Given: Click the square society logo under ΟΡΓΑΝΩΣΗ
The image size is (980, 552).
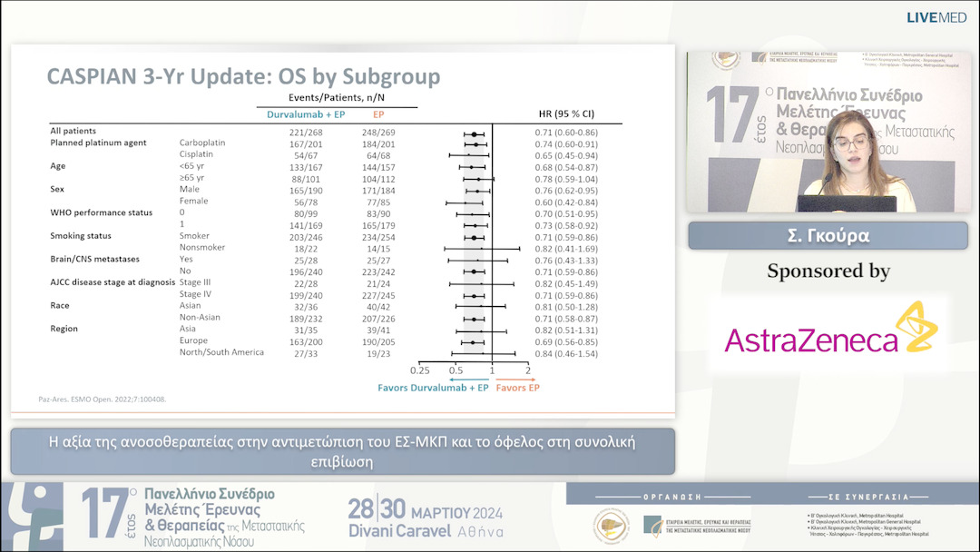Looking at the screenshot, I should point(653,526).
